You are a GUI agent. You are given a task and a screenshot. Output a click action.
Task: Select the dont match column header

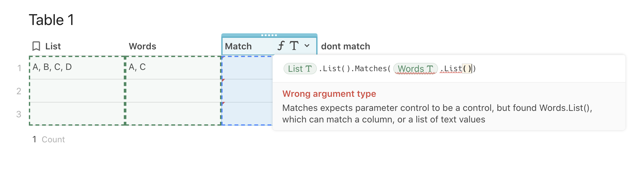345,46
